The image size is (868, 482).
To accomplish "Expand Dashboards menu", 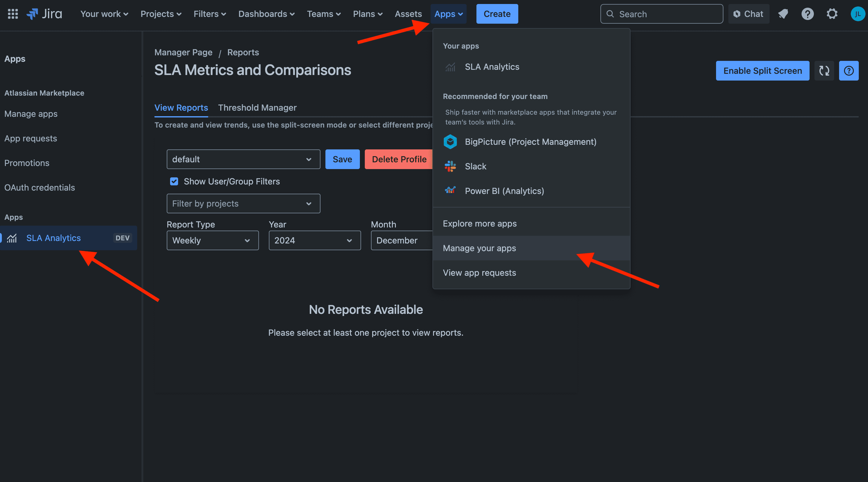I will pyautogui.click(x=266, y=14).
